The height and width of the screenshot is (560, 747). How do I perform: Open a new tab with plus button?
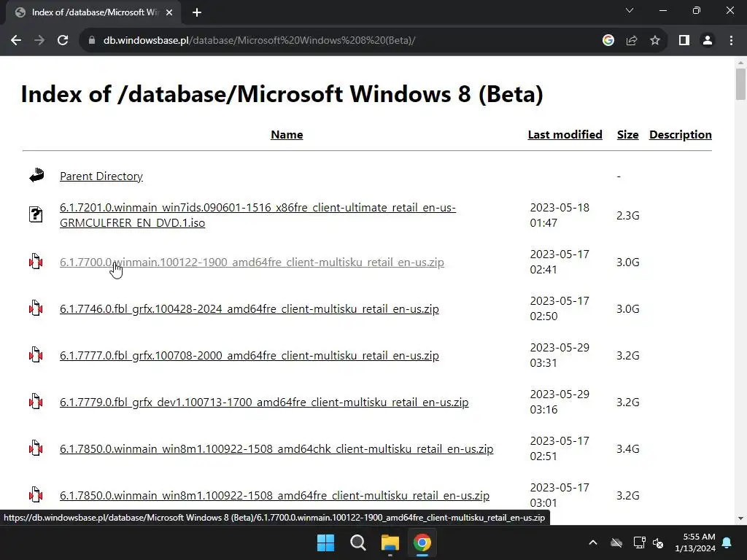point(197,12)
